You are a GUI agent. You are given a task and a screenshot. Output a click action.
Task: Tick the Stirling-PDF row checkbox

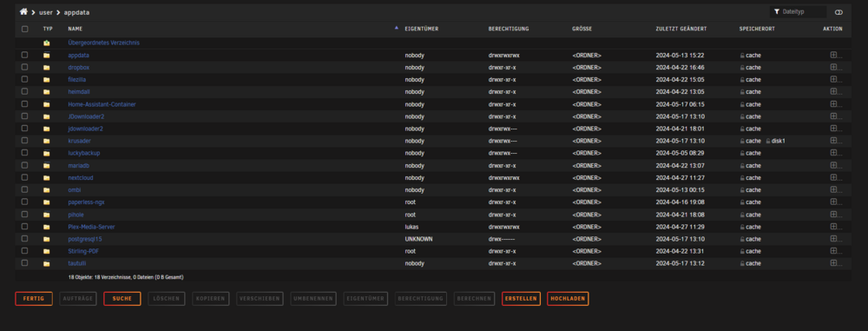24,251
